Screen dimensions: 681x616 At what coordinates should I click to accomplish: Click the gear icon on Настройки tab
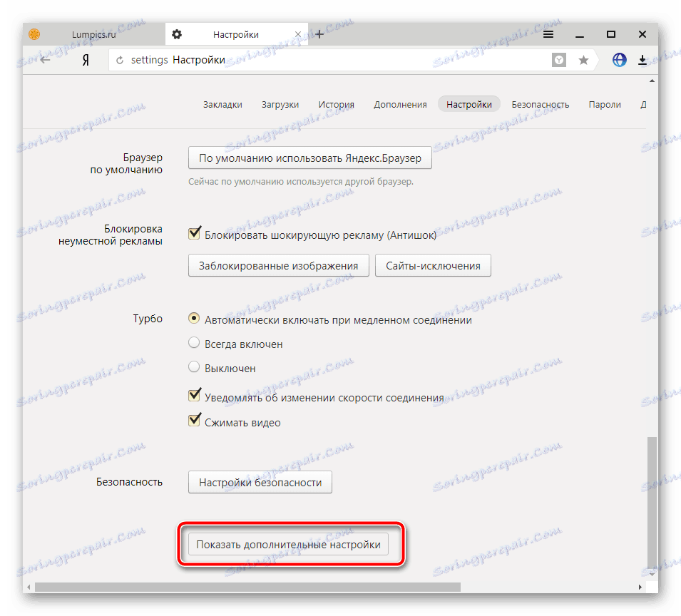pyautogui.click(x=177, y=34)
